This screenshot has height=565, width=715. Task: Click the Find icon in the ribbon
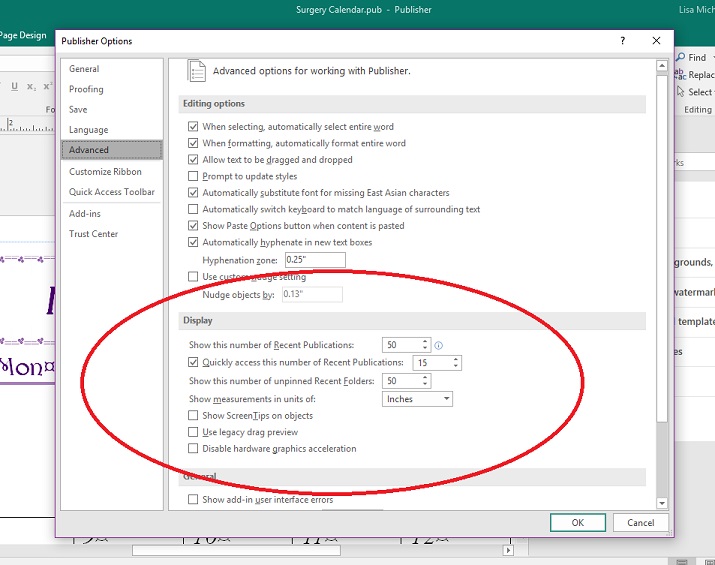pyautogui.click(x=680, y=57)
